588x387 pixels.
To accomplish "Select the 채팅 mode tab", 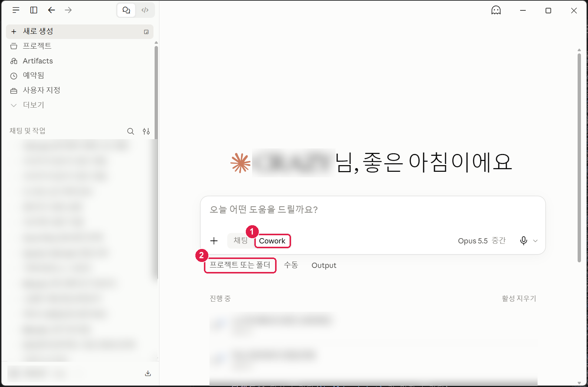I will point(240,240).
